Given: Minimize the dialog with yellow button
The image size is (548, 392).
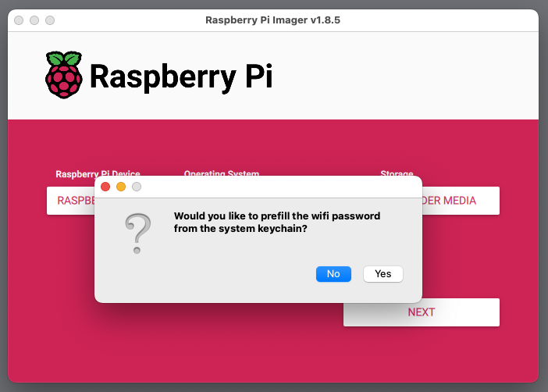Looking at the screenshot, I should 121,187.
